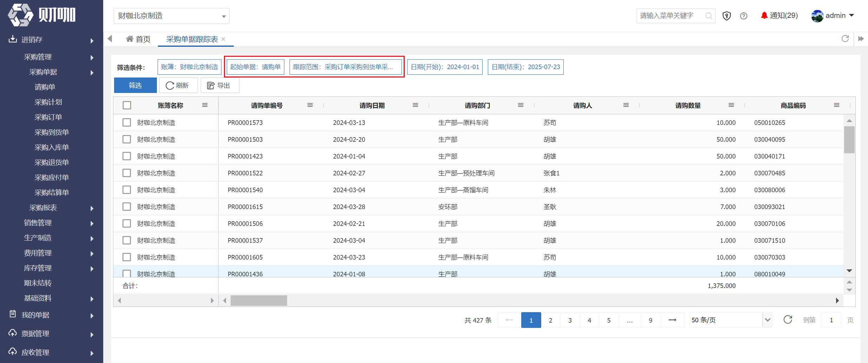
Task: Click the double-arrow icon to advance tabs
Action: (x=861, y=39)
